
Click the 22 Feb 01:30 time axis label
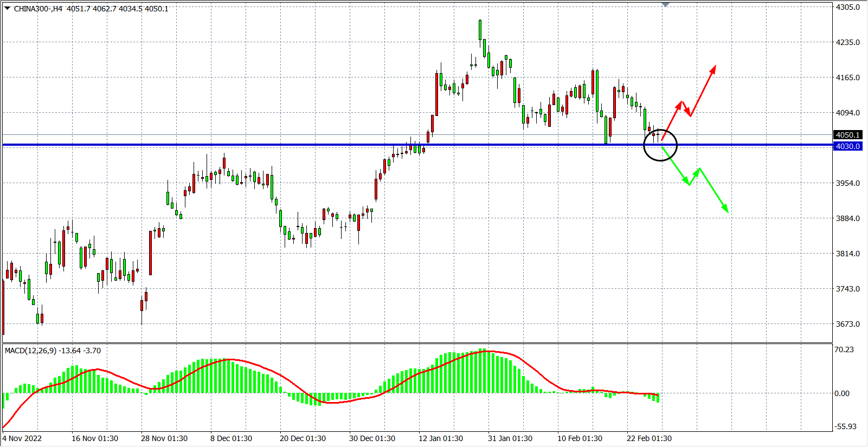click(x=649, y=438)
